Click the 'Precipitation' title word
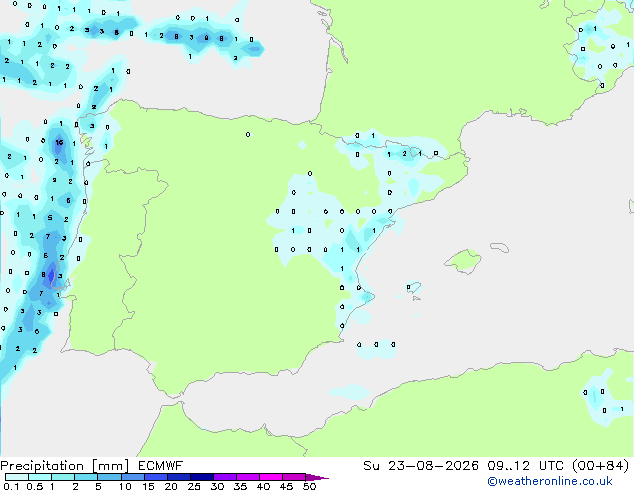This screenshot has height=490, width=634. 42,466
